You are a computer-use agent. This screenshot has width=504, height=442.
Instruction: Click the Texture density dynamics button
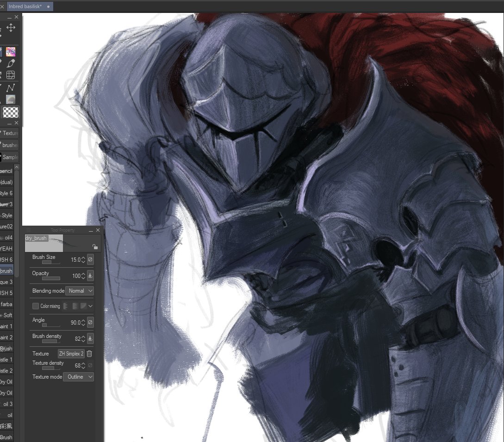(90, 365)
